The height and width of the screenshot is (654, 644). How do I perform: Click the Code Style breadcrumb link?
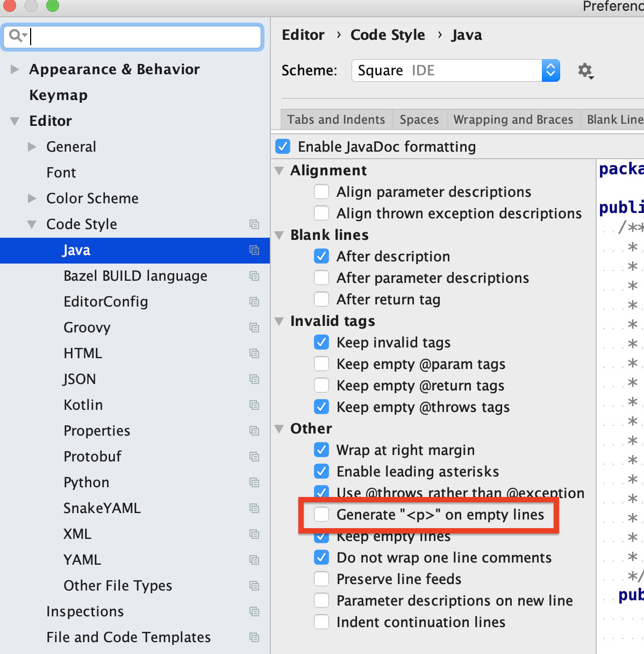click(x=387, y=35)
